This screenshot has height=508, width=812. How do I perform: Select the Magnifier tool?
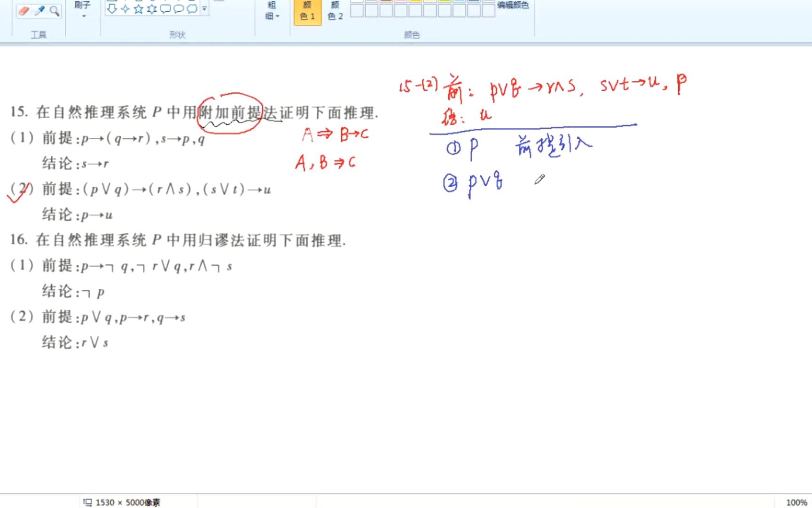tap(55, 11)
